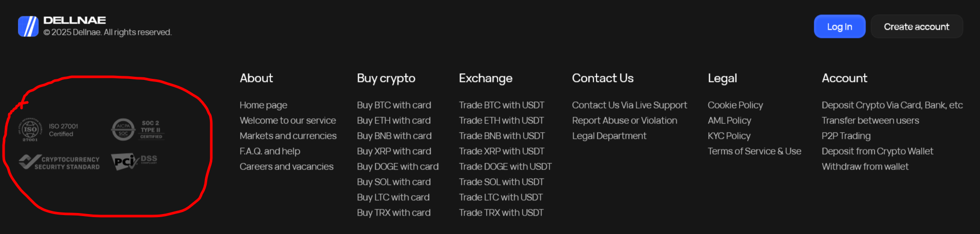The height and width of the screenshot is (234, 980).
Task: Click the ISO 27001 certification badge
Action: coord(49,130)
